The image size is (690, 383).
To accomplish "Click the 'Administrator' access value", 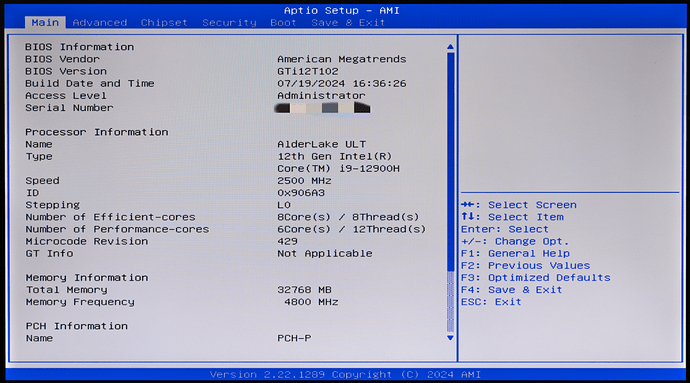I will pos(321,96).
